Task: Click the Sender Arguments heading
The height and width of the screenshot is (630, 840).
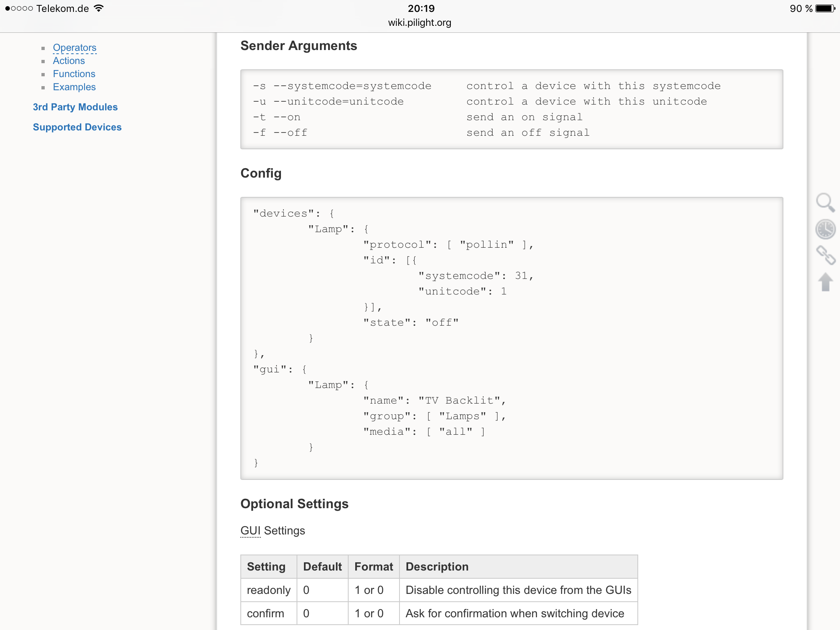Action: coord(299,46)
